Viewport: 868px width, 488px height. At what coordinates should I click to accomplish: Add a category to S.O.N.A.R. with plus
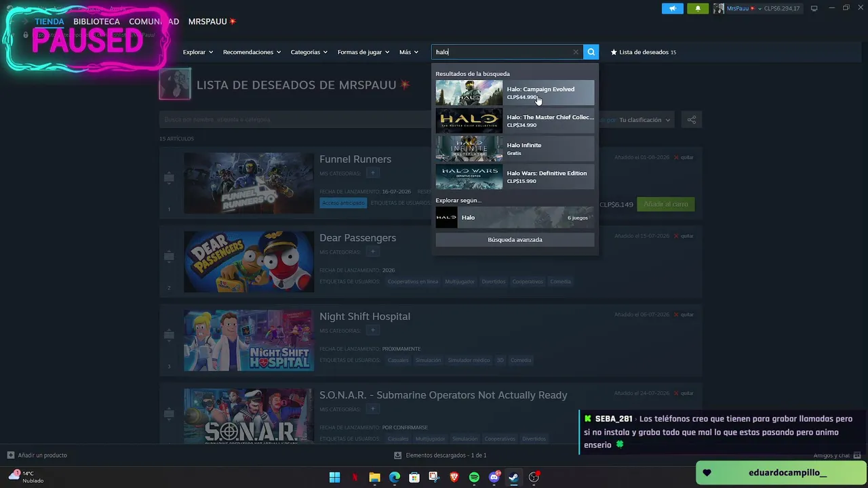coord(372,409)
